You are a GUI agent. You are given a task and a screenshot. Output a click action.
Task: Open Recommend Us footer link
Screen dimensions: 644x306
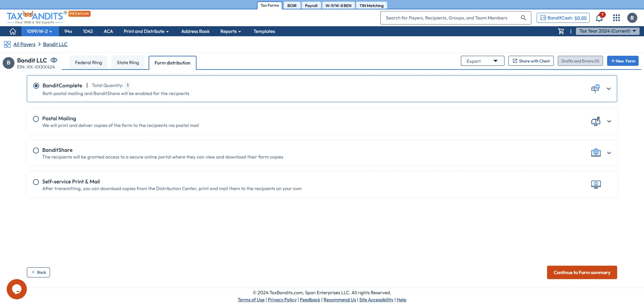[340, 300]
